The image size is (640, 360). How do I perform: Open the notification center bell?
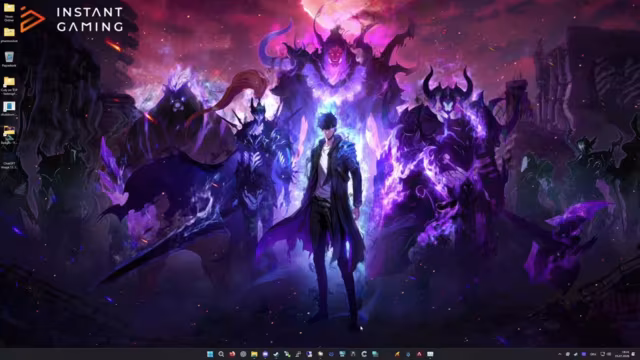click(633, 354)
